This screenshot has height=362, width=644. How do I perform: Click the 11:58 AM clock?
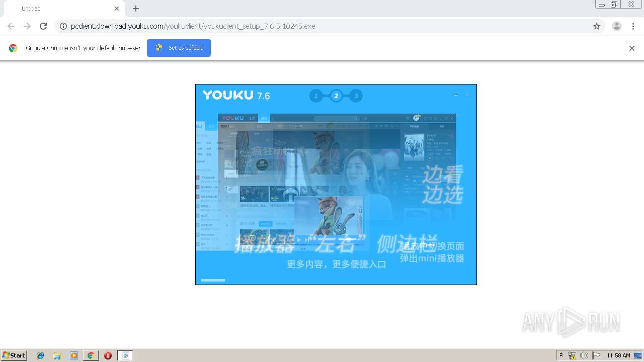(x=618, y=355)
